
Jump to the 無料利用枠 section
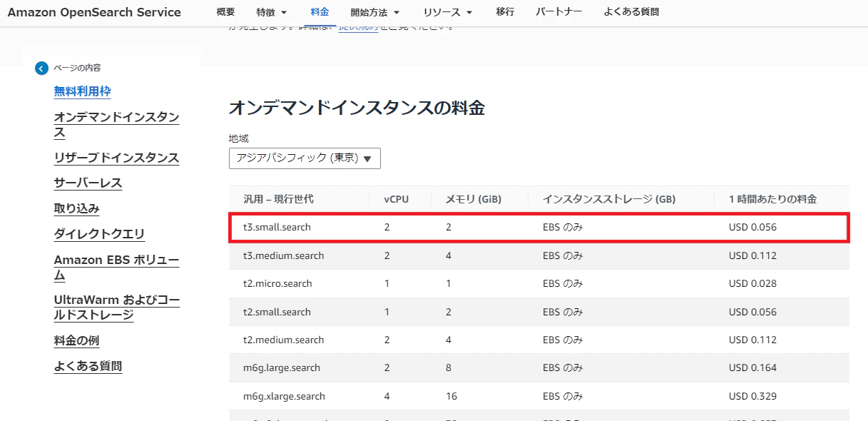coord(83,91)
